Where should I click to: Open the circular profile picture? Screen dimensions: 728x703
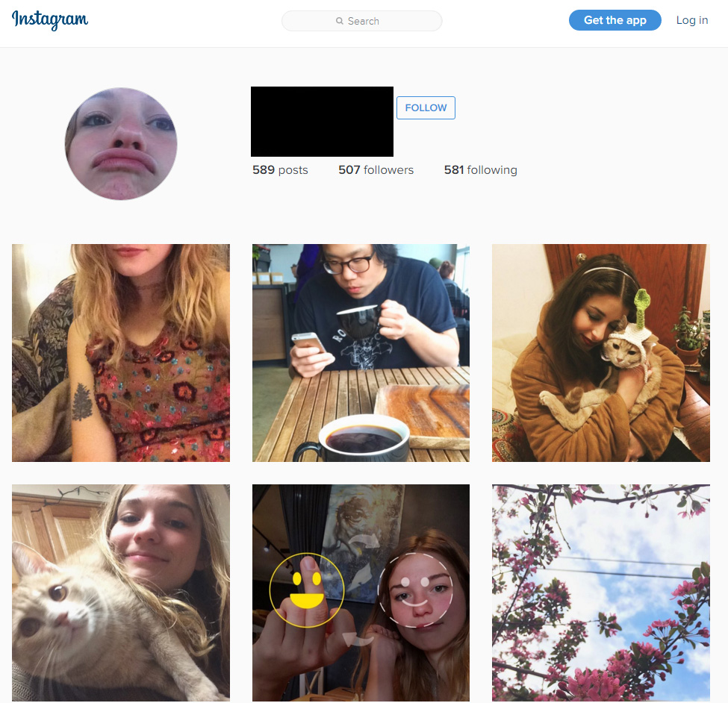(121, 144)
